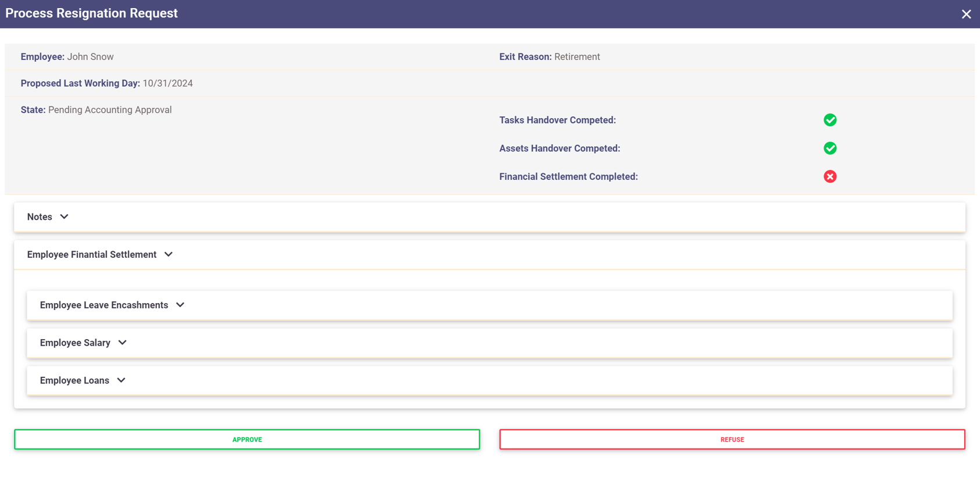980x477 pixels.
Task: Click the Pending Accounting Approval state text
Action: click(x=110, y=110)
